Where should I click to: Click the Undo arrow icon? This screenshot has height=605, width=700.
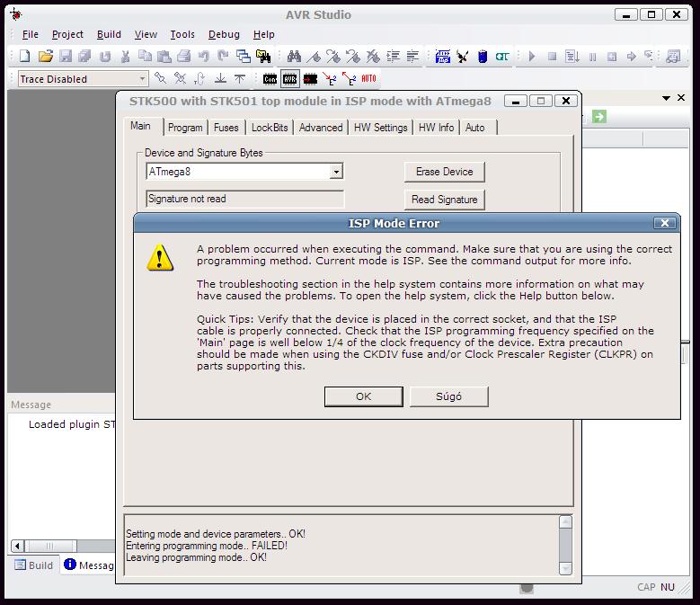click(204, 57)
